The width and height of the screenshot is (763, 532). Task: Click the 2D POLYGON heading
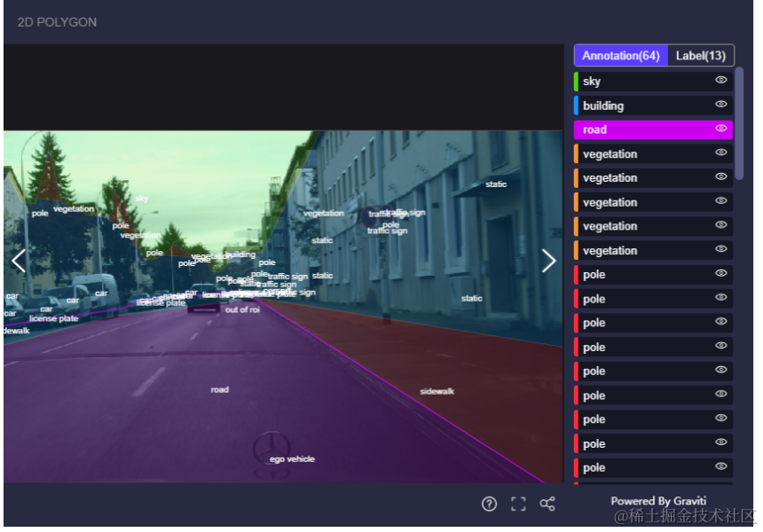57,22
